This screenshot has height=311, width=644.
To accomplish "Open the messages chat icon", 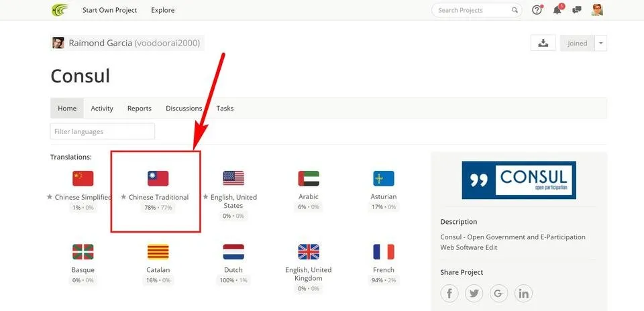I will coord(577,10).
